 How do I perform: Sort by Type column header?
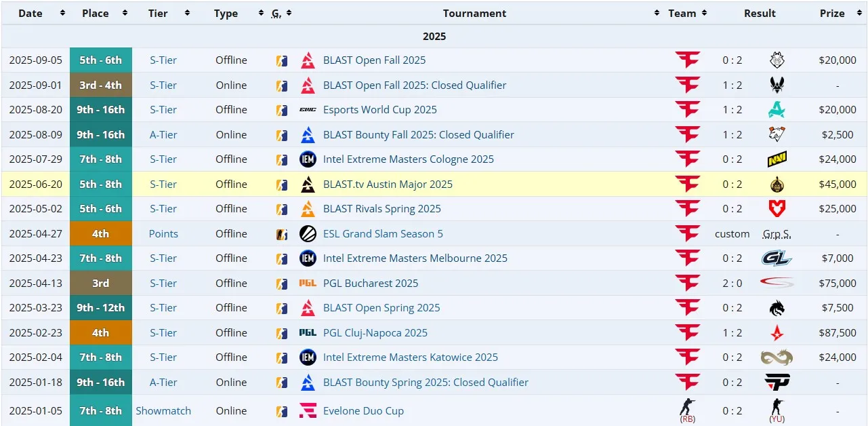tap(231, 13)
